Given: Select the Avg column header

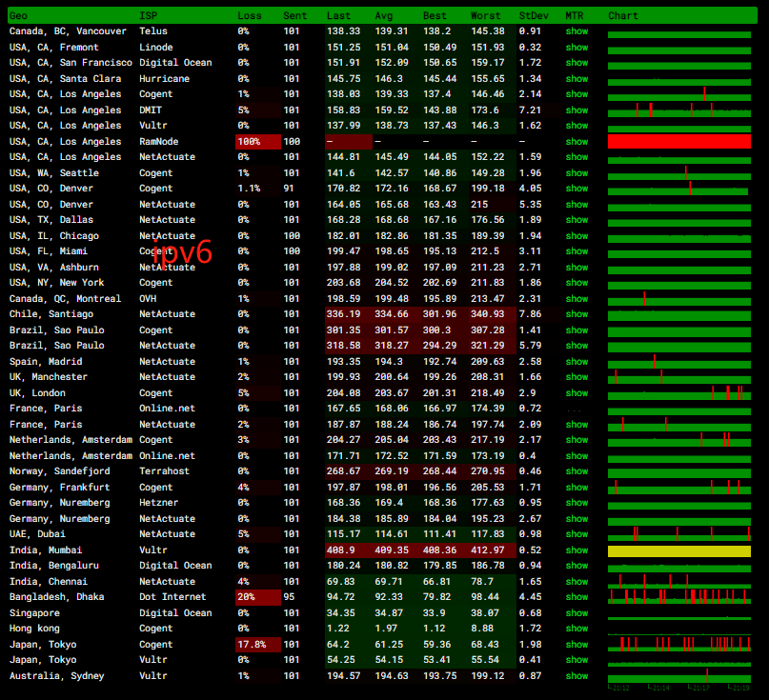Looking at the screenshot, I should tap(384, 15).
